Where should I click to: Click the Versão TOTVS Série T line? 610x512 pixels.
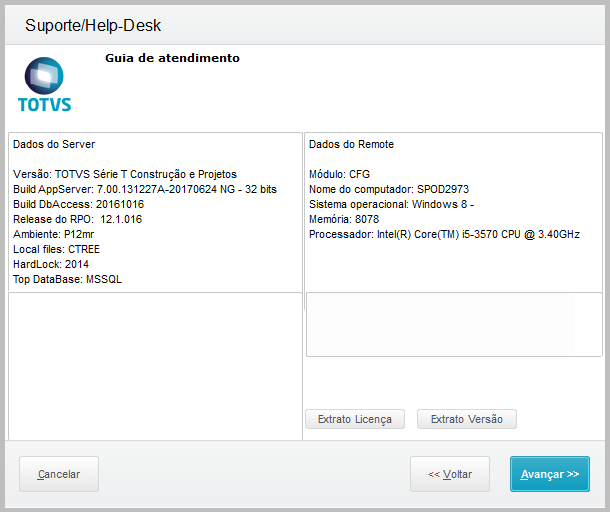(125, 174)
